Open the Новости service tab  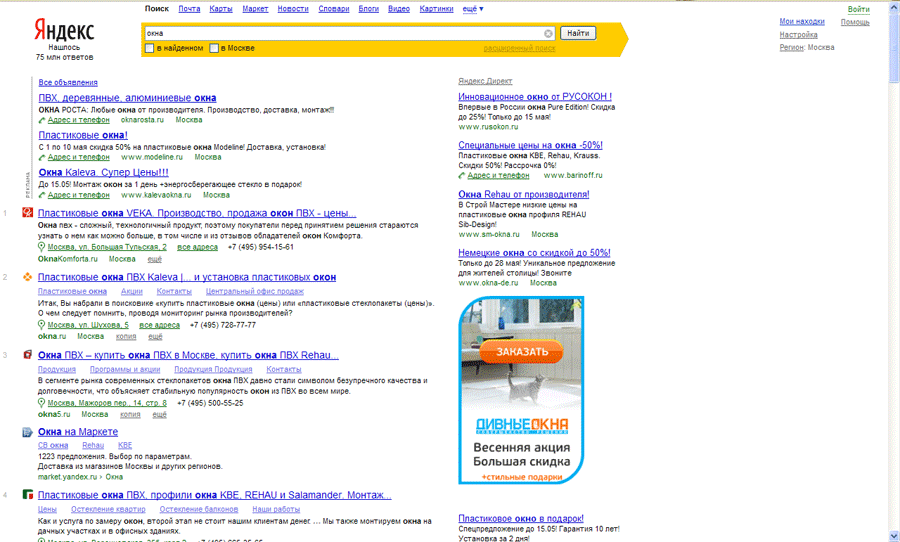[293, 9]
